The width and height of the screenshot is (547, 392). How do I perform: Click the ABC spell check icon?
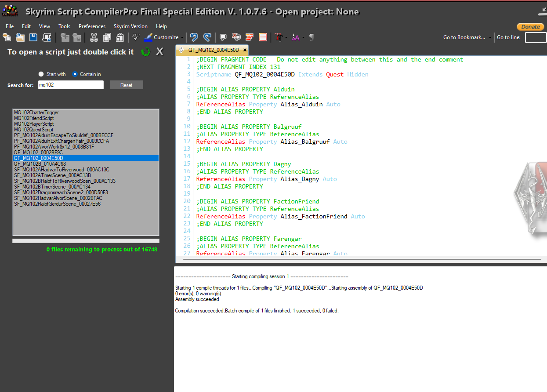136,37
